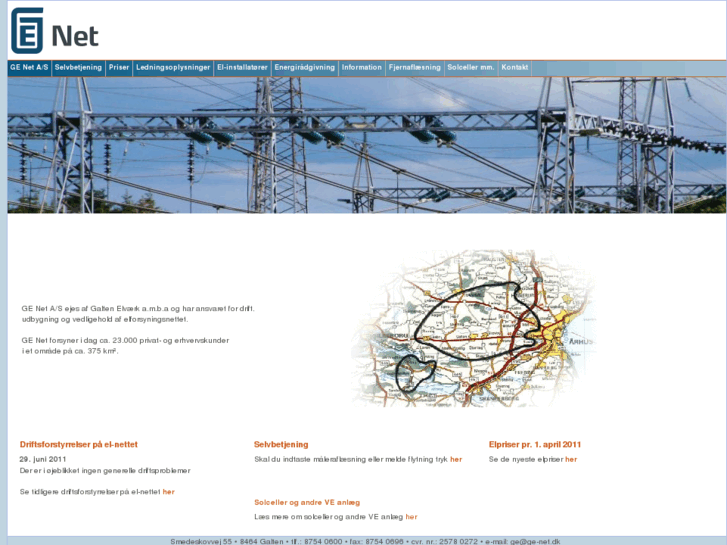Open the Selvbetjening menu item
This screenshot has width=727, height=545.
[78, 68]
